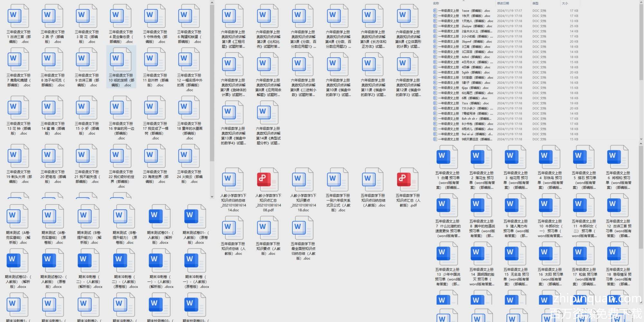The width and height of the screenshot is (644, 322).
Task: Click the 五年级数学下册最全面册知识点归纳总结 file icon
Action: coord(303,228)
